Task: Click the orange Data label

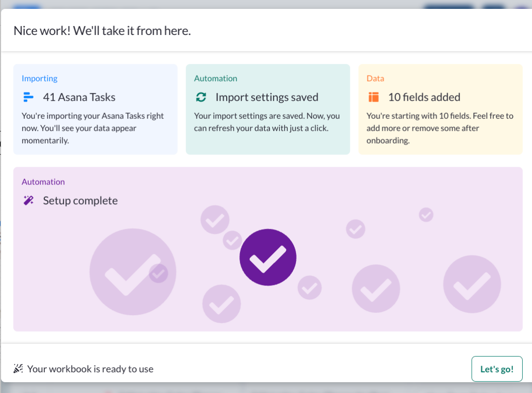Action: point(375,78)
